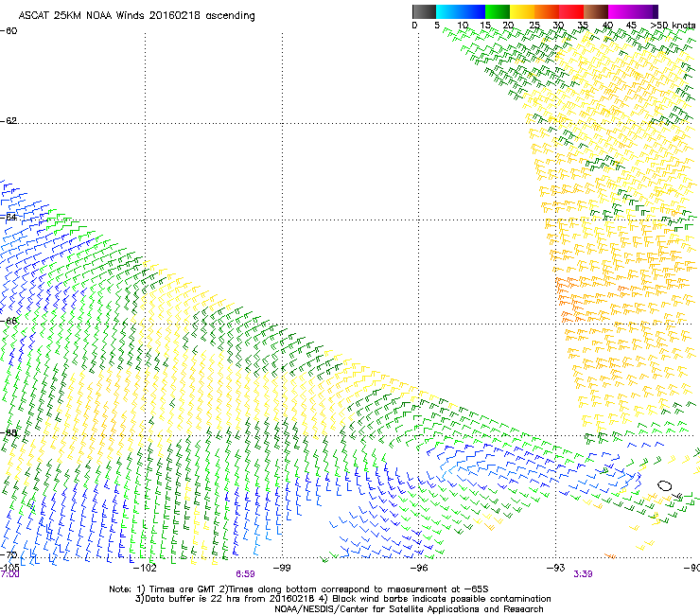Viewport: 700px width, 615px height.
Task: Click the blue 10-15 knots color segment
Action: pyautogui.click(x=473, y=11)
